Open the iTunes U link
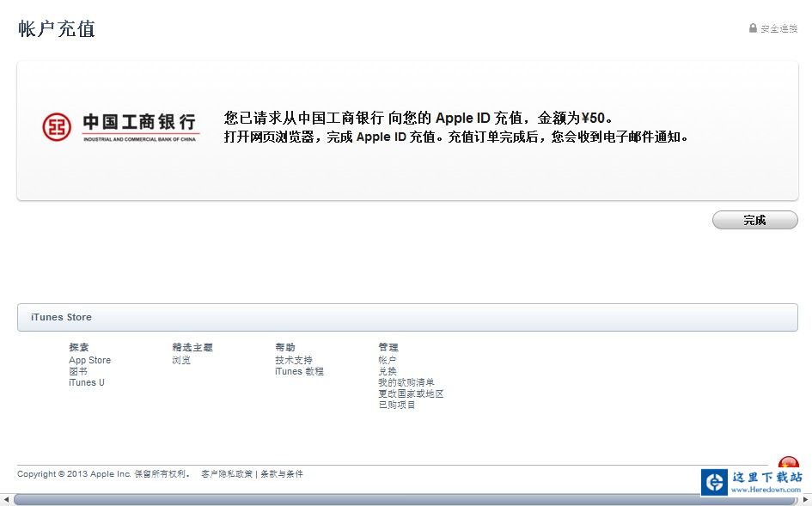The width and height of the screenshot is (812, 506). (87, 382)
